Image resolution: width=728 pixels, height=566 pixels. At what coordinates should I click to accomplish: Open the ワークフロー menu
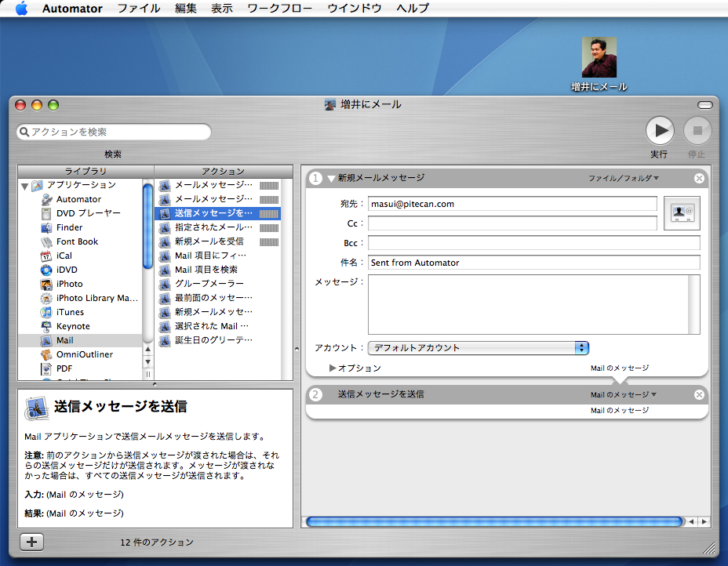click(279, 9)
